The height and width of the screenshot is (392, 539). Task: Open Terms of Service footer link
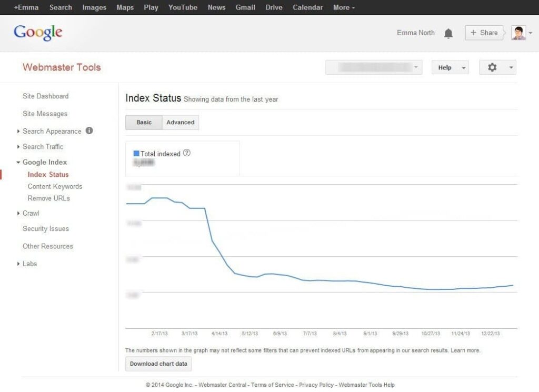point(272,385)
